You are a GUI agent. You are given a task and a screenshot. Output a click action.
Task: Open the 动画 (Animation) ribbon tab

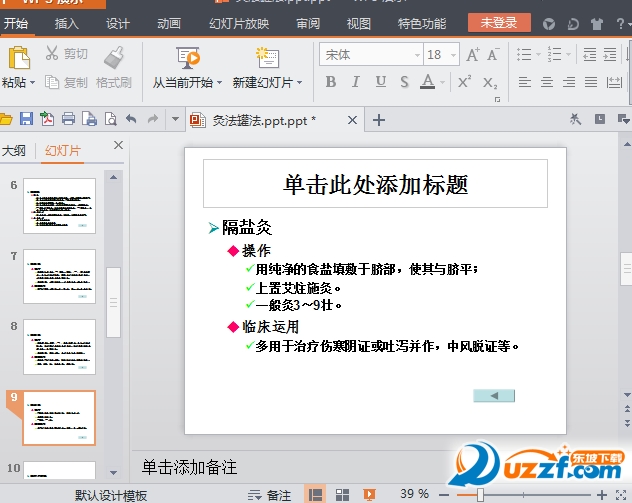169,24
